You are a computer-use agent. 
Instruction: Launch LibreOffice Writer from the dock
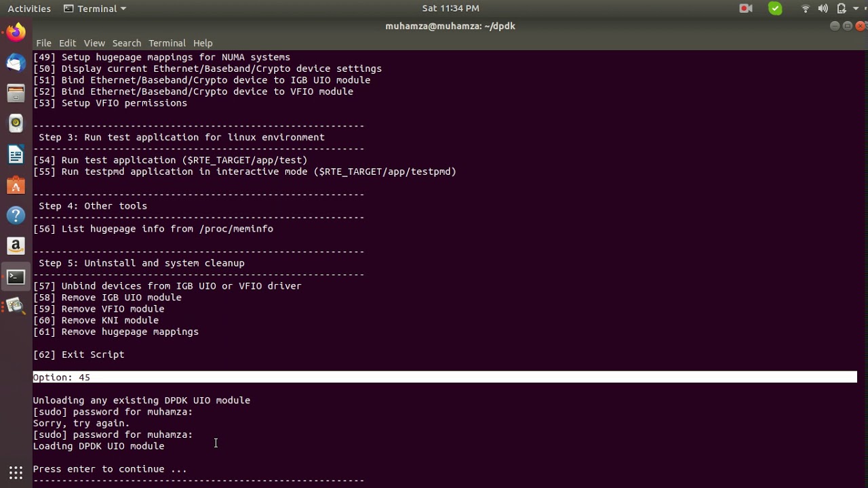(x=16, y=155)
